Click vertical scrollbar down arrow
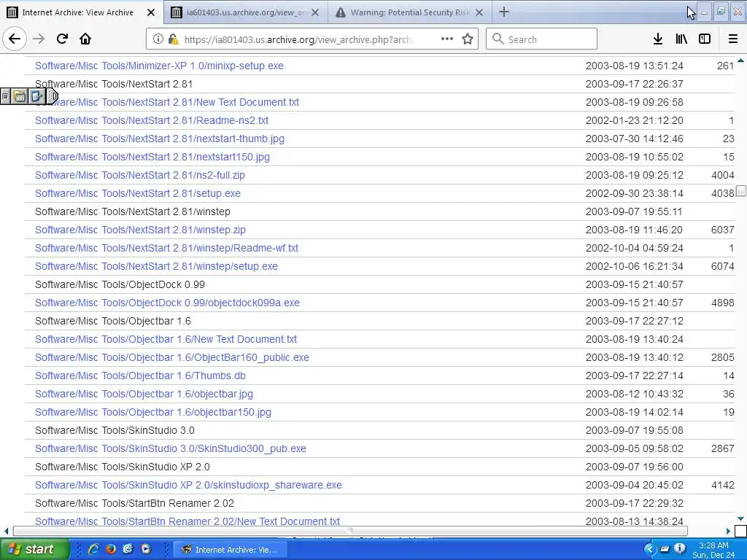The image size is (747, 560). (x=741, y=518)
